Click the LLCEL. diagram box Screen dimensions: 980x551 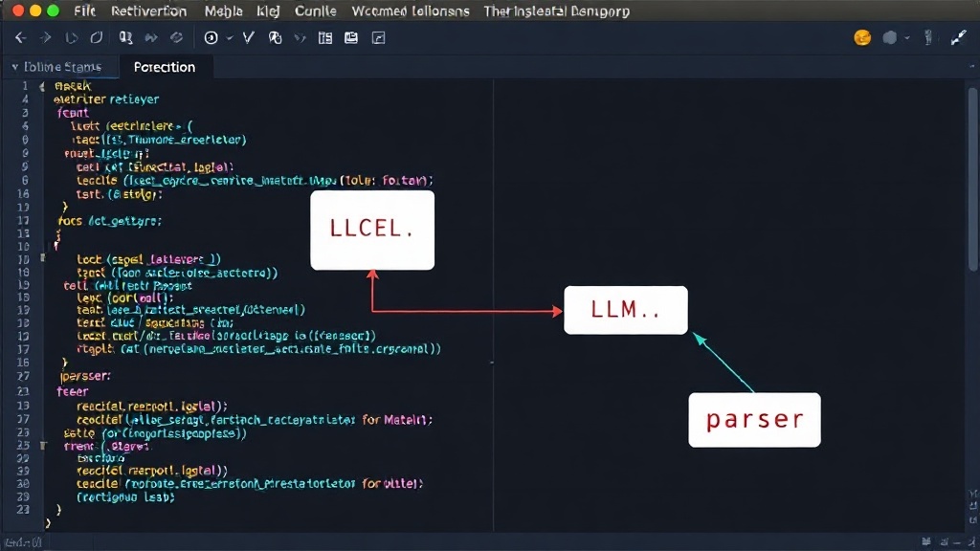point(372,230)
